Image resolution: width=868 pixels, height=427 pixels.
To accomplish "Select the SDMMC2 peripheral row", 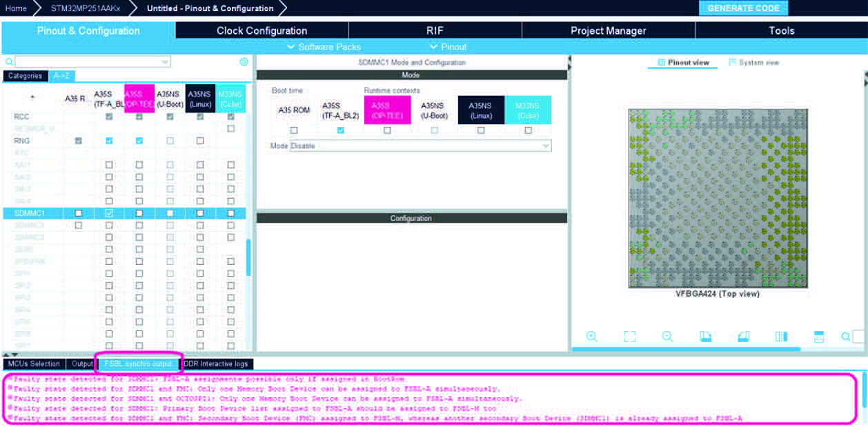I will pos(124,226).
